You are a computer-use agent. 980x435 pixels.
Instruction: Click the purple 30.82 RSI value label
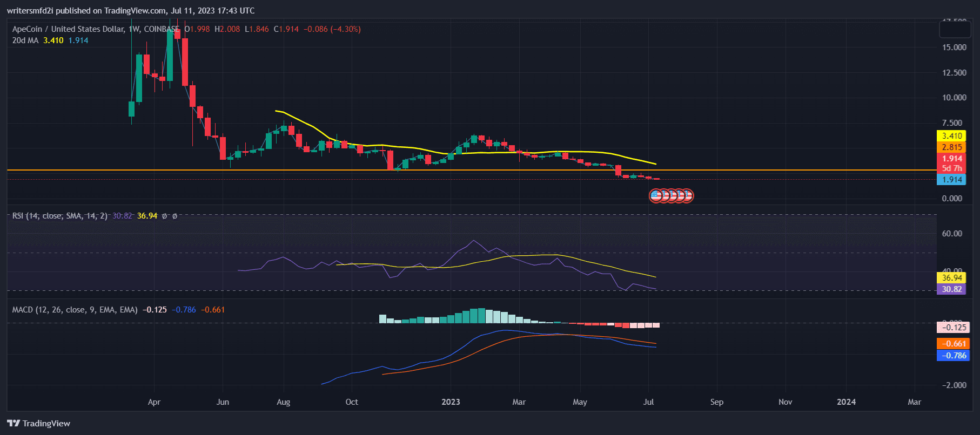(x=951, y=289)
